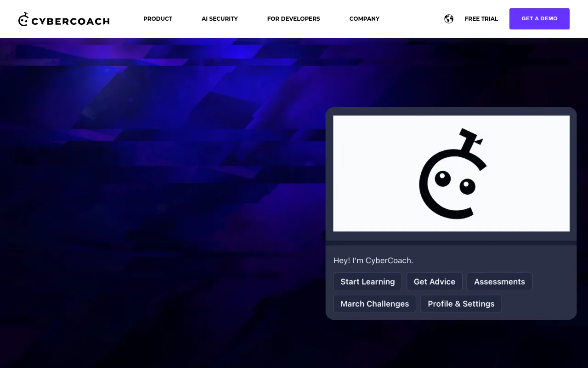Open the AI Security menu
Image resolution: width=588 pixels, height=368 pixels.
(x=220, y=19)
